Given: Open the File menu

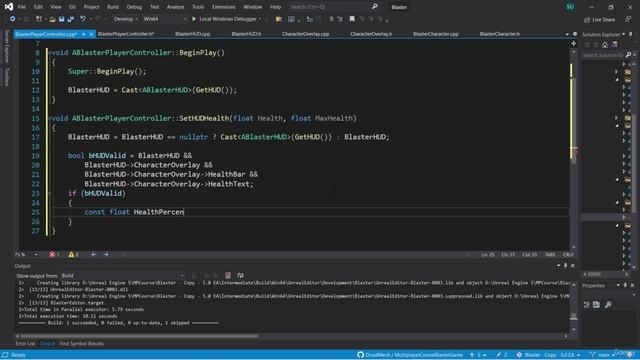Looking at the screenshot, I should 22,7.
